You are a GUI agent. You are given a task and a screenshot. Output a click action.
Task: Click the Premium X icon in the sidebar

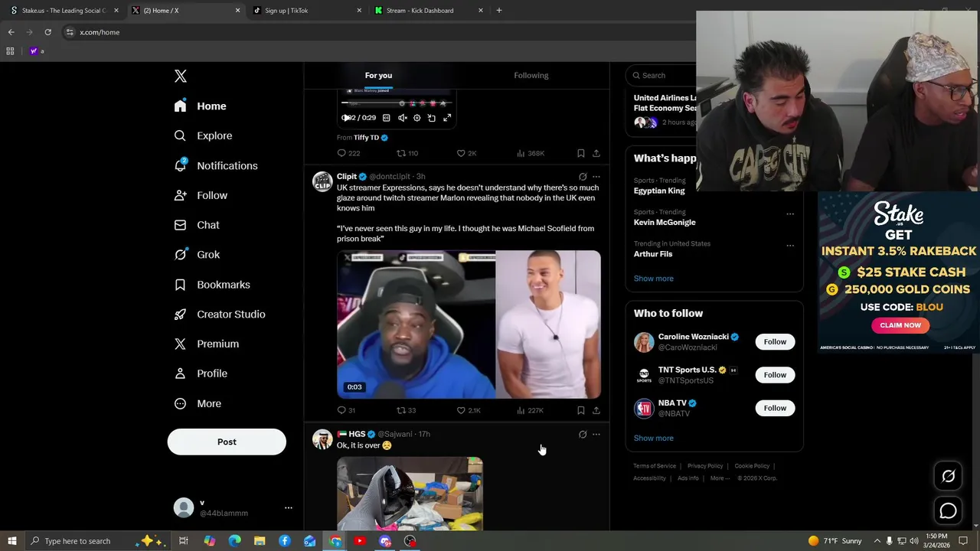(180, 344)
